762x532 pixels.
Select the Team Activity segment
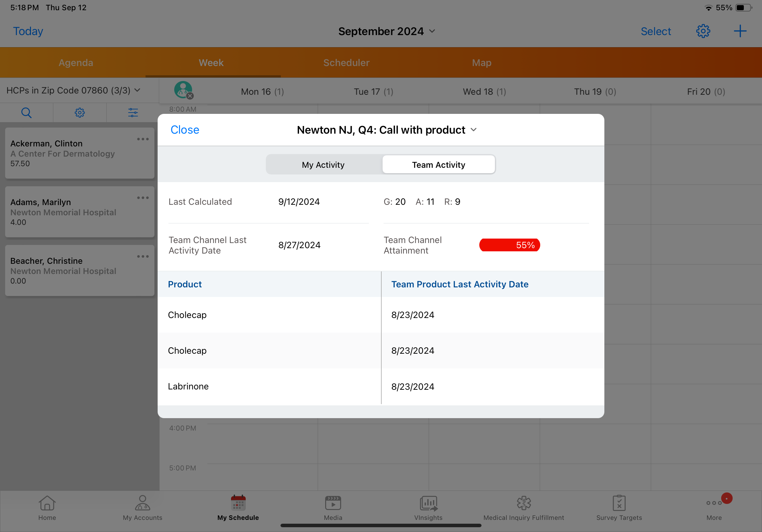pyautogui.click(x=438, y=165)
